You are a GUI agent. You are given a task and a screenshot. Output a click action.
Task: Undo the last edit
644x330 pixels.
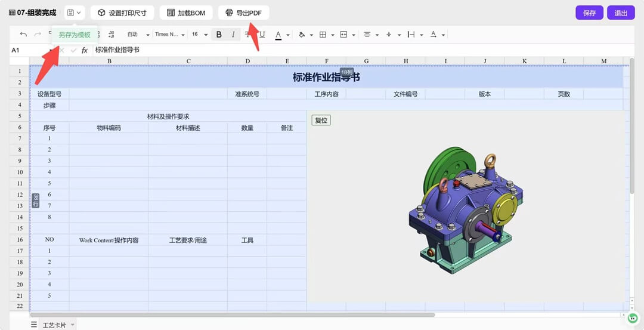point(24,35)
